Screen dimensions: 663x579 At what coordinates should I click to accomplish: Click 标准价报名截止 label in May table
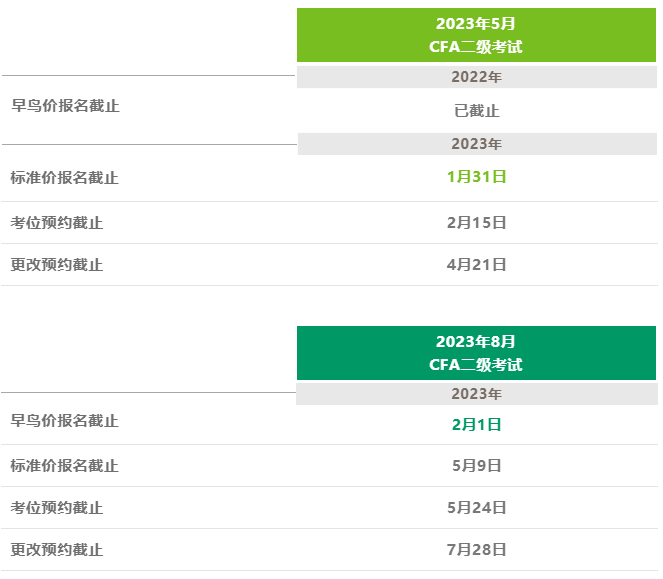(64, 178)
